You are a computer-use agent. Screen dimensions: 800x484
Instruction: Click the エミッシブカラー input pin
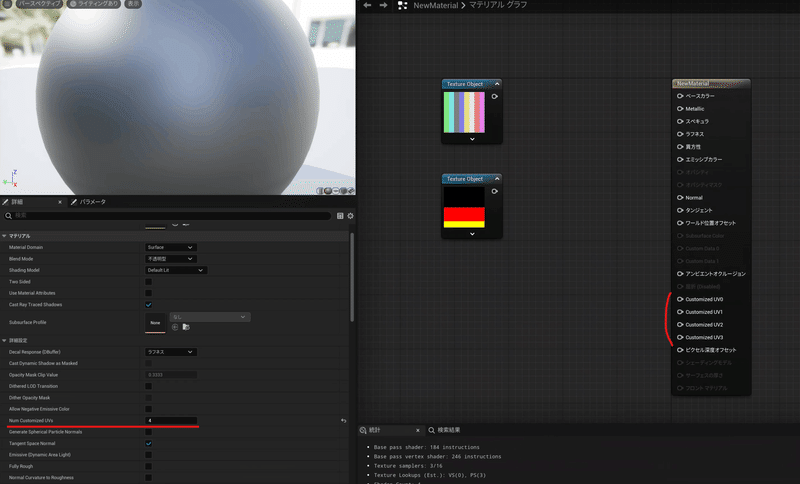pyautogui.click(x=680, y=159)
